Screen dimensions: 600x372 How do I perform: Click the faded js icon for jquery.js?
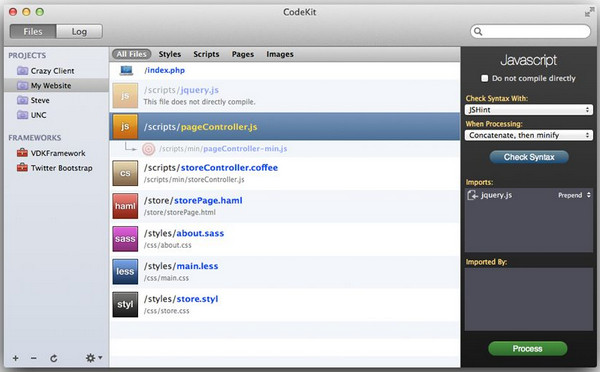pos(125,96)
